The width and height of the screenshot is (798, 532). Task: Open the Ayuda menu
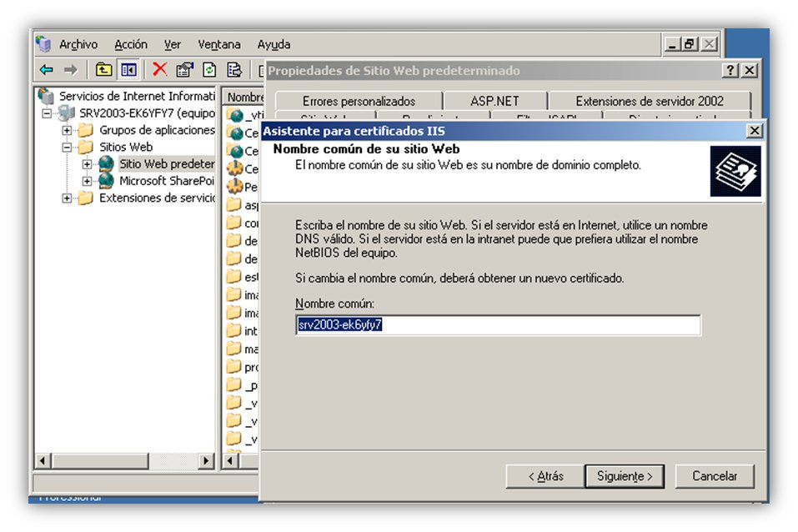pyautogui.click(x=274, y=45)
